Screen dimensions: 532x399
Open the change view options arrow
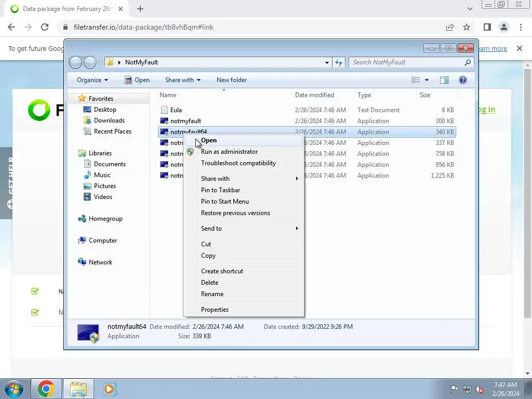(x=427, y=80)
